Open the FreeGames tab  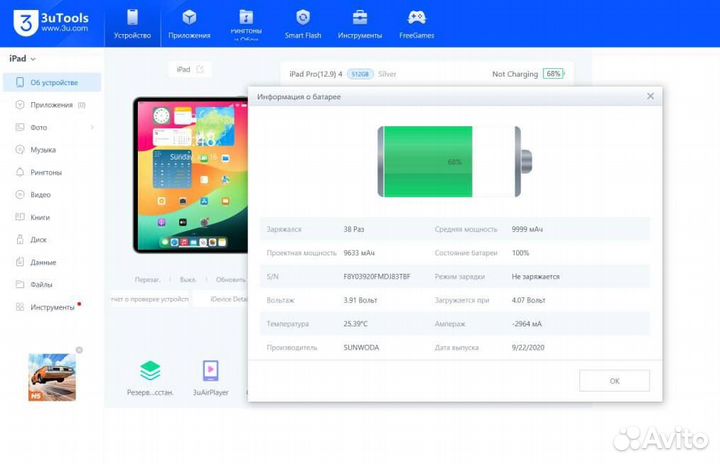[416, 24]
